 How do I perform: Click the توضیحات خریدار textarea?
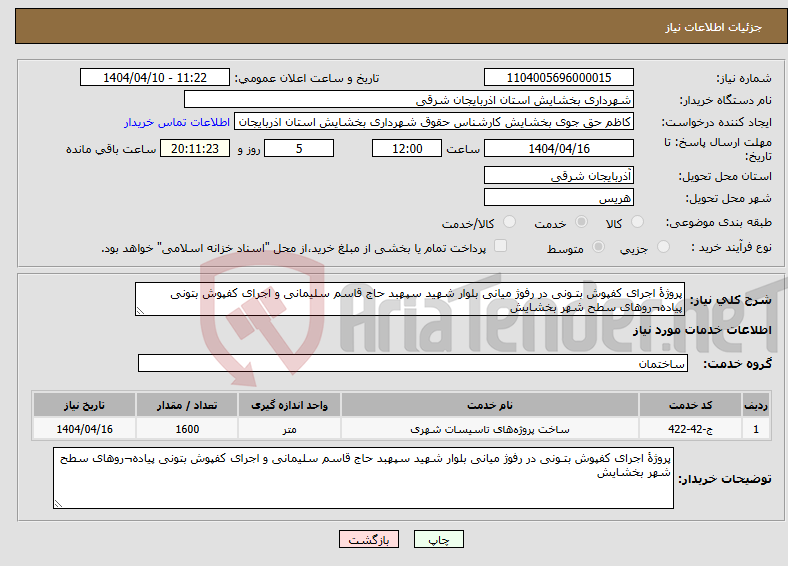pyautogui.click(x=363, y=478)
